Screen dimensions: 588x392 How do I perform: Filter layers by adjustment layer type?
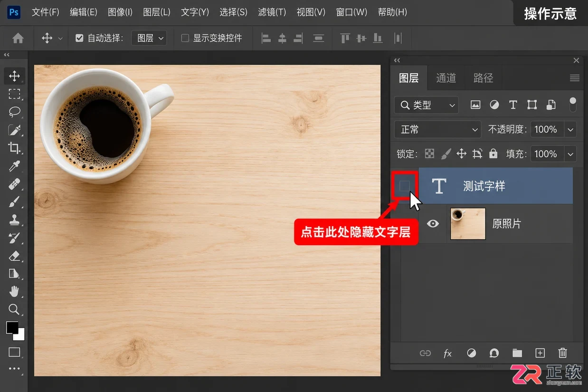[x=494, y=105]
